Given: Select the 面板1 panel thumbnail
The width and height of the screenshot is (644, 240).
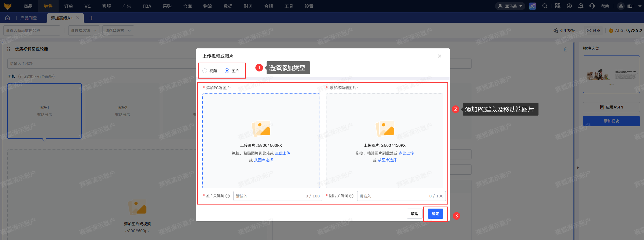Looking at the screenshot, I should coord(44,111).
